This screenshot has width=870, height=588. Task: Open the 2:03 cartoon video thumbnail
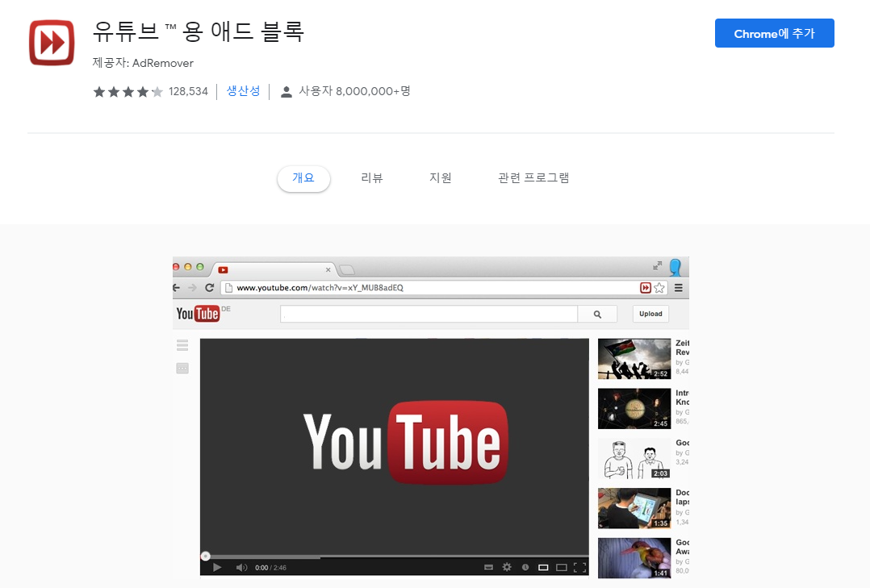click(634, 458)
